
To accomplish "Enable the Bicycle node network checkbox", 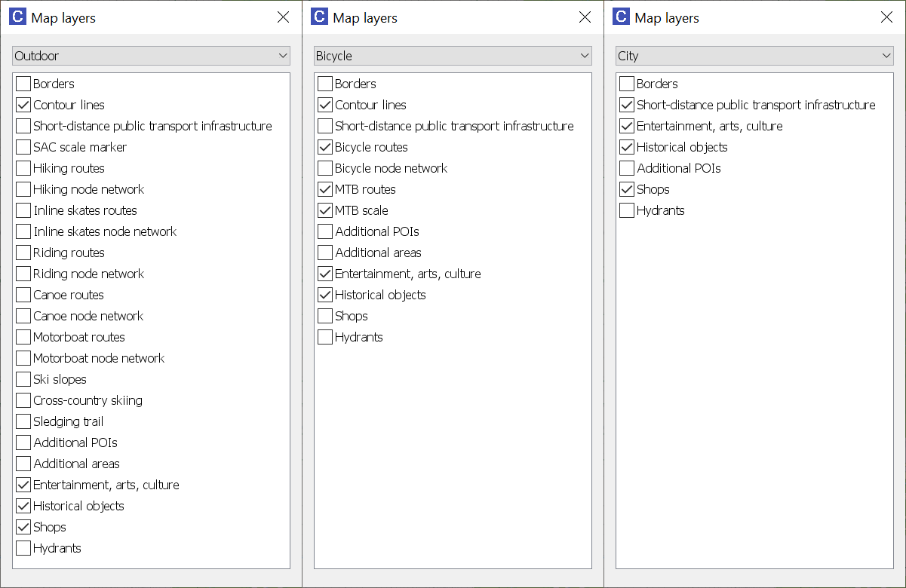I will pyautogui.click(x=325, y=168).
